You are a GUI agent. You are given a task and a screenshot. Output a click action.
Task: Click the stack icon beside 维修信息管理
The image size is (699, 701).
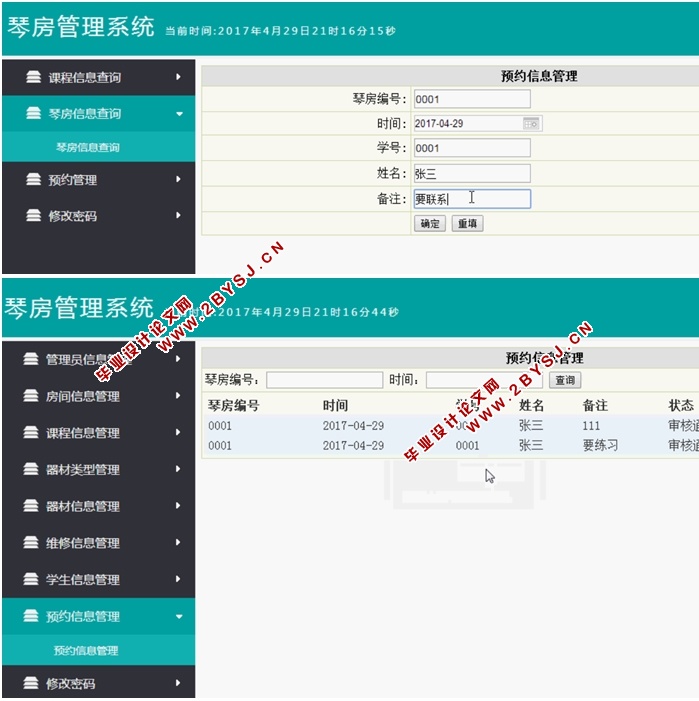point(32,543)
